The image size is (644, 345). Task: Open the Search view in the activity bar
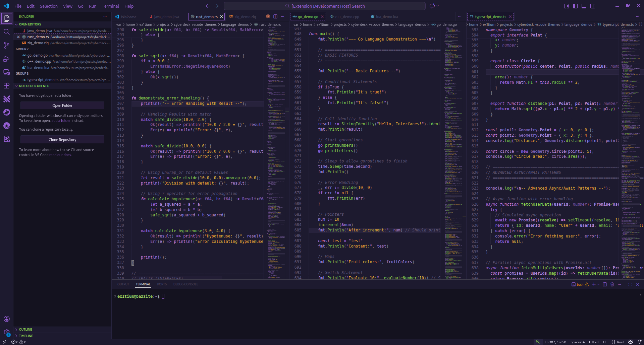[6, 32]
